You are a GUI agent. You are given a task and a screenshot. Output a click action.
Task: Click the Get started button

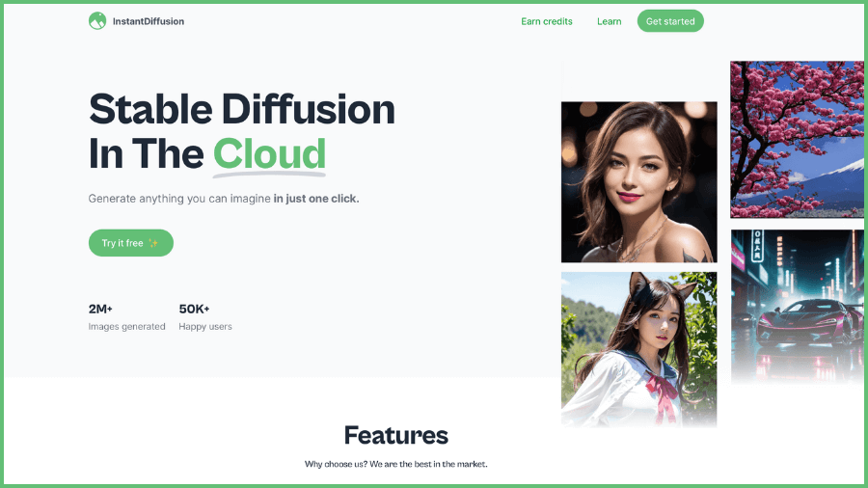[670, 21]
